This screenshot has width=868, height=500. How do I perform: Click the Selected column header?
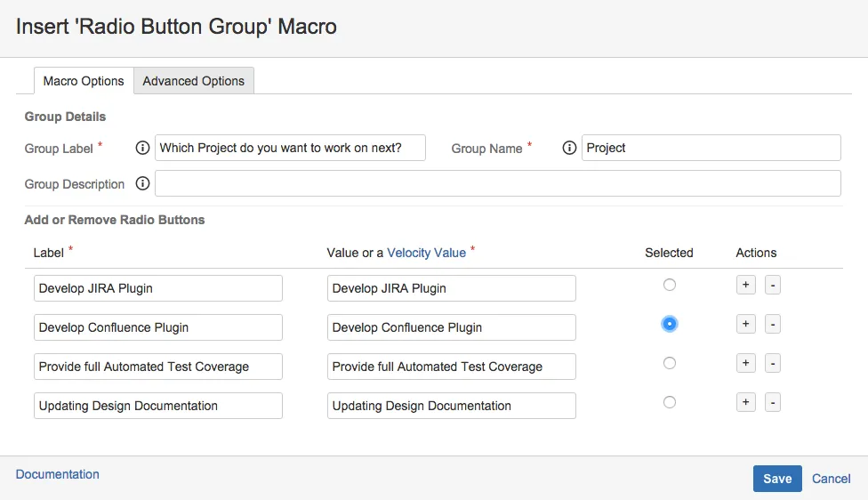669,253
